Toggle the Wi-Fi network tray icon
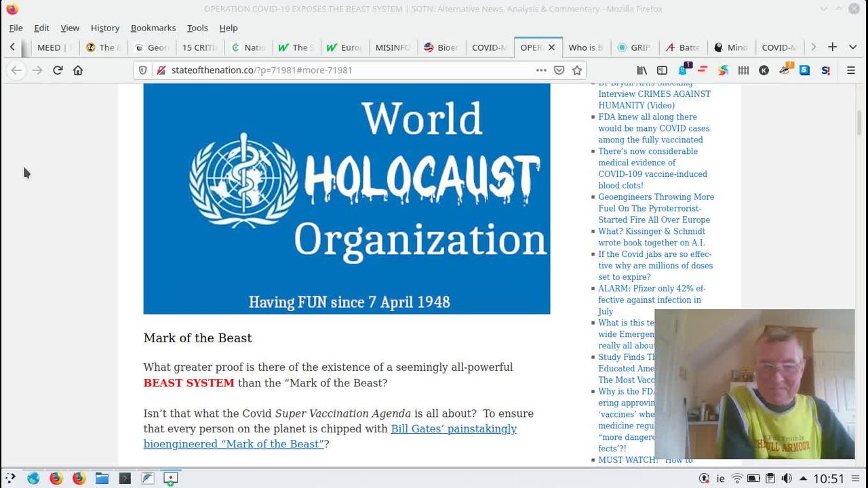 [737, 479]
